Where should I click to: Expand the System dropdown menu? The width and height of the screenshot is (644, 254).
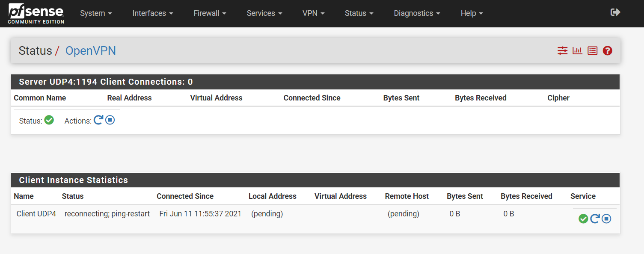(x=96, y=13)
